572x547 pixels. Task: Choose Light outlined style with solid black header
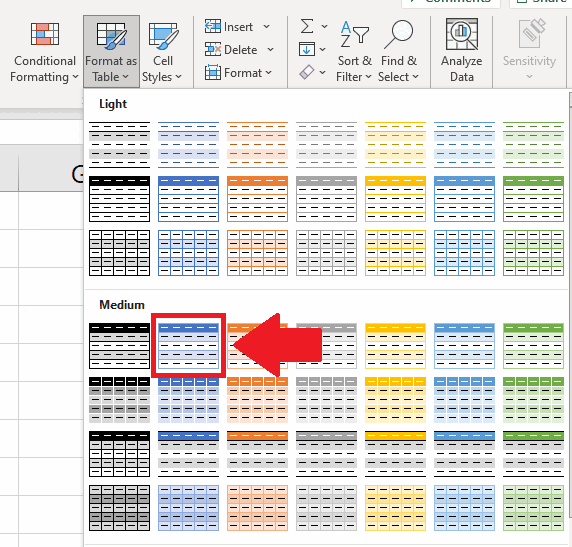coord(119,199)
